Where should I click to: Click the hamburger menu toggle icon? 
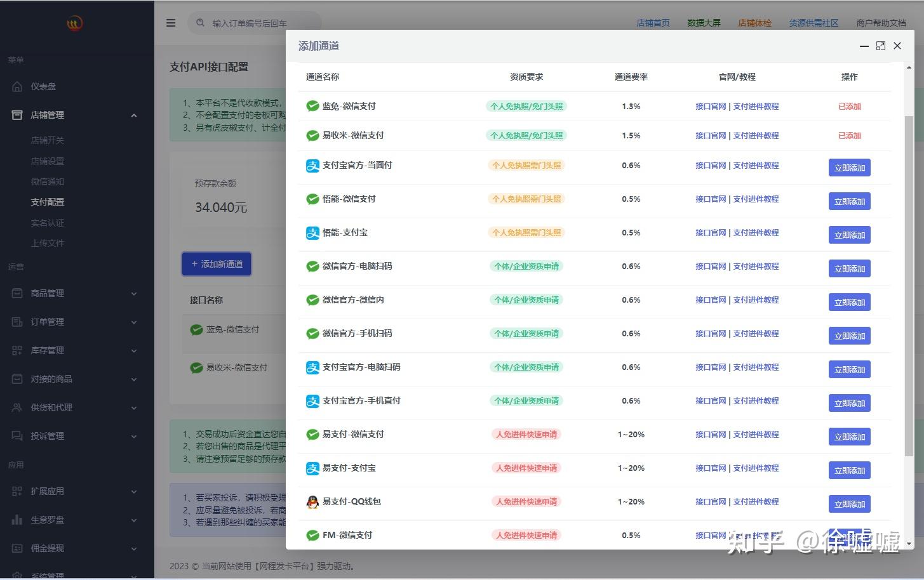171,23
